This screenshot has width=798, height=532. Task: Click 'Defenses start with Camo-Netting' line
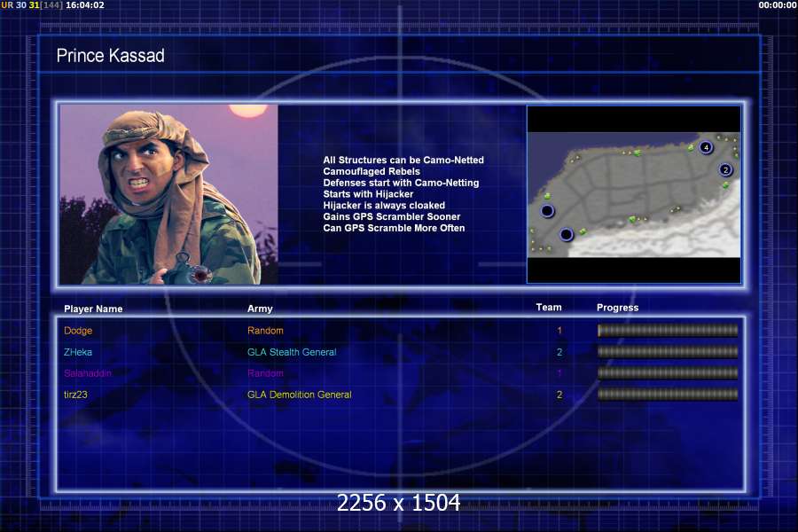click(401, 183)
